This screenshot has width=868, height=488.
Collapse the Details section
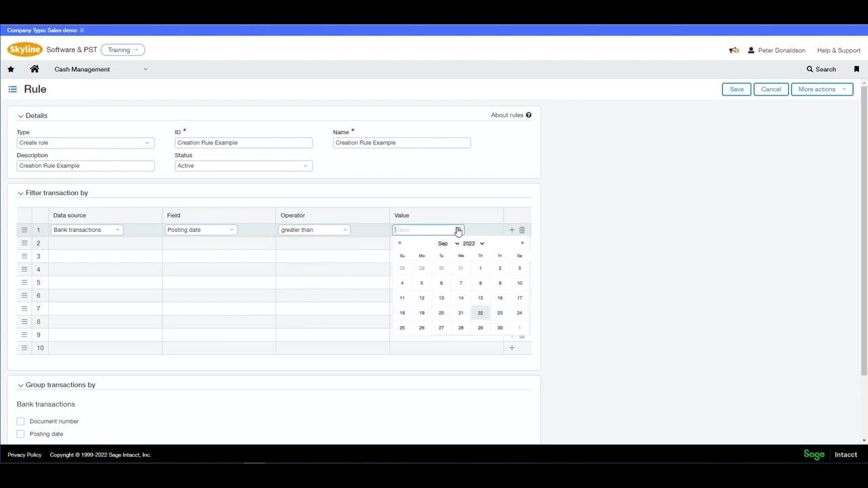tap(20, 116)
